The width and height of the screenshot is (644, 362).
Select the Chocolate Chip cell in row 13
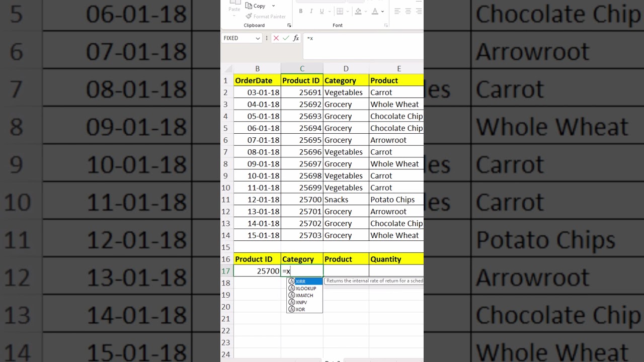click(396, 223)
